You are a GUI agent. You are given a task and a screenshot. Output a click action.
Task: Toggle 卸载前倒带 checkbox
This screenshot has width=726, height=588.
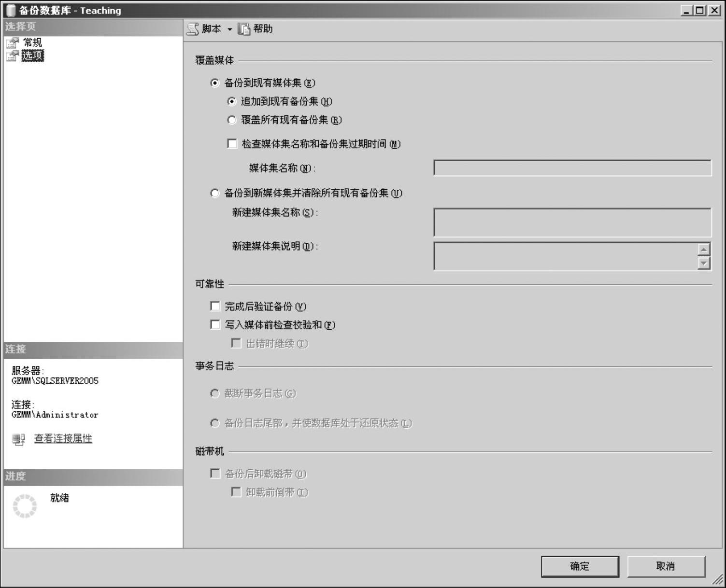pos(236,492)
